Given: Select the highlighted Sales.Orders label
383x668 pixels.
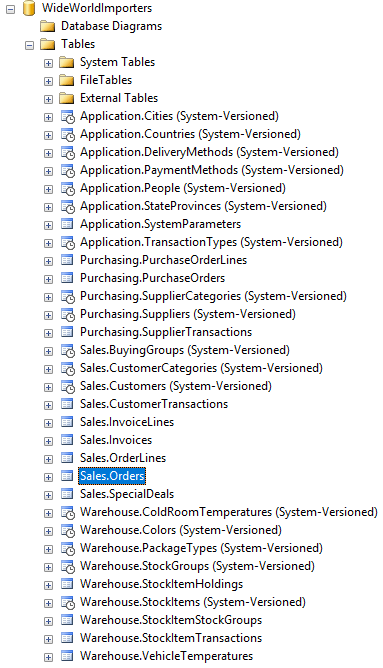Looking at the screenshot, I should pos(112,476).
